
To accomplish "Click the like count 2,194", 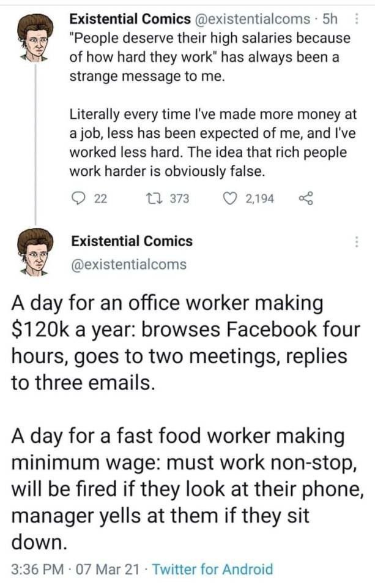I will [260, 198].
